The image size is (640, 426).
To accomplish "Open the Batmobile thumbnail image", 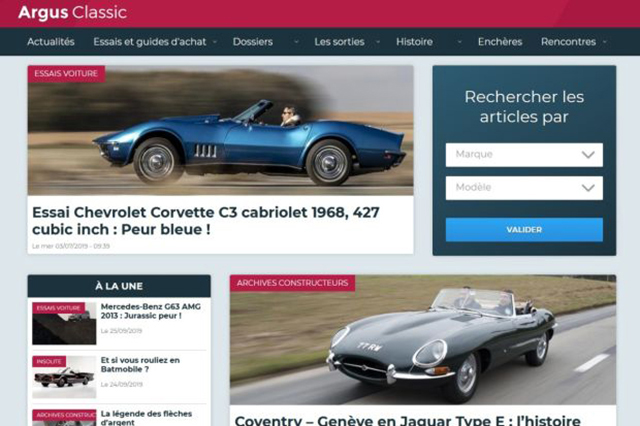I will click(x=64, y=377).
